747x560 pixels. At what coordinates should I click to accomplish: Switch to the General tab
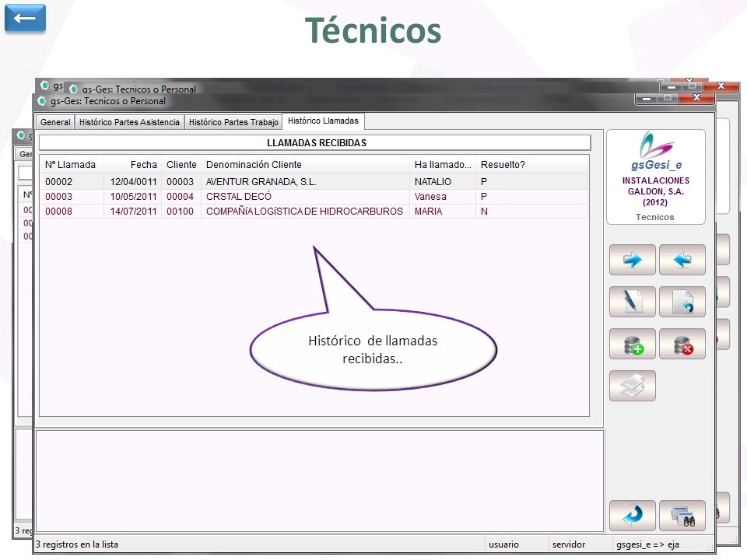click(55, 122)
